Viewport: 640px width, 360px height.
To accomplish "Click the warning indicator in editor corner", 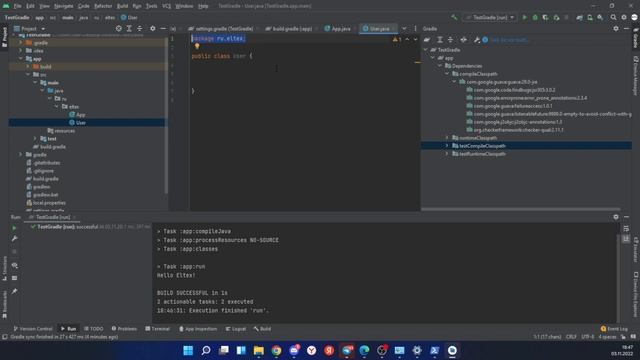I will 397,40.
